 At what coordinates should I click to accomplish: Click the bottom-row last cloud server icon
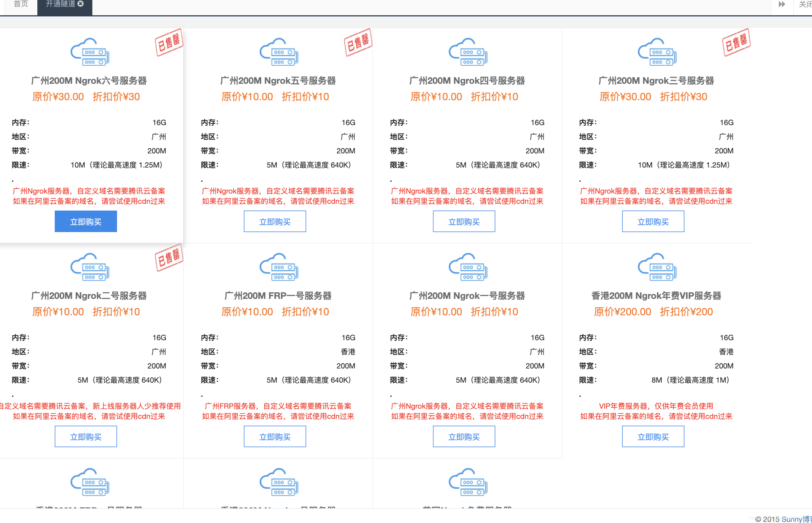click(x=468, y=482)
